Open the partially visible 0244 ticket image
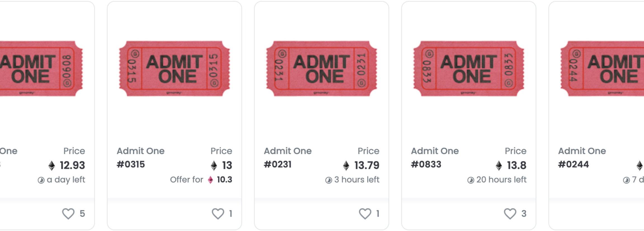644x231 pixels. pos(602,69)
